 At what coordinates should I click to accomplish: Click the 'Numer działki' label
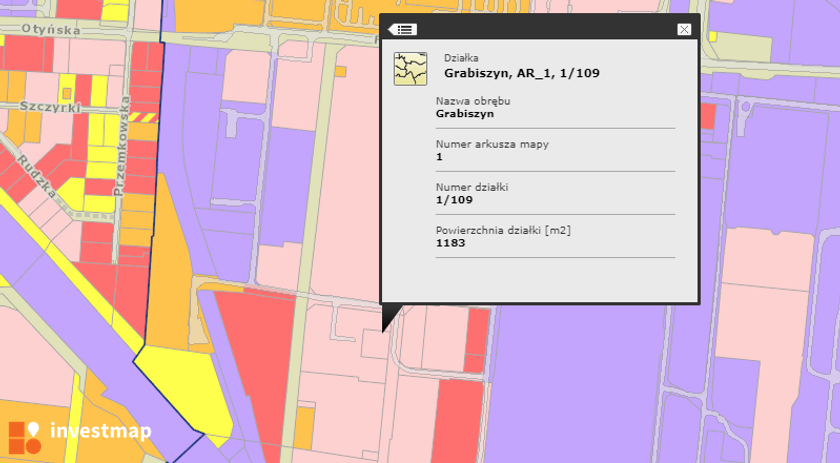[471, 187]
